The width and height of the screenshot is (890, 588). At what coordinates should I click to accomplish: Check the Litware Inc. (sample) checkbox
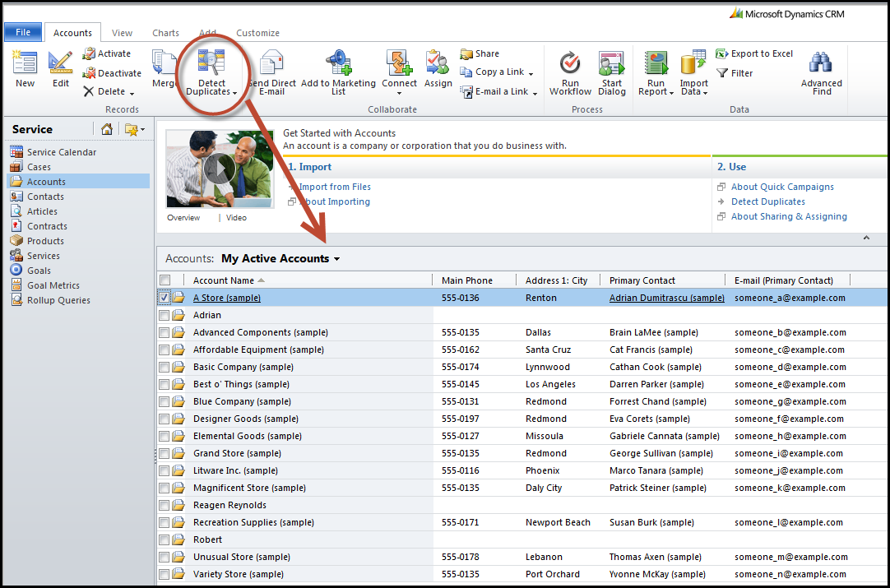point(164,470)
